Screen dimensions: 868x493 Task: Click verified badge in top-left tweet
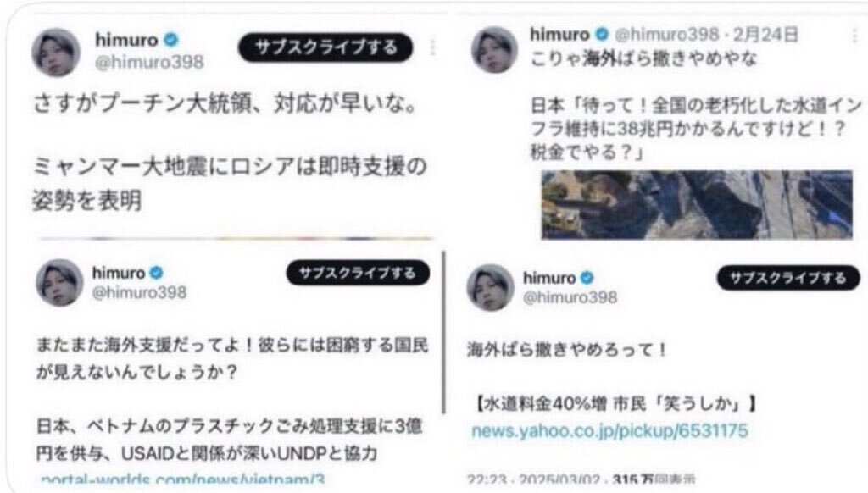[x=171, y=40]
